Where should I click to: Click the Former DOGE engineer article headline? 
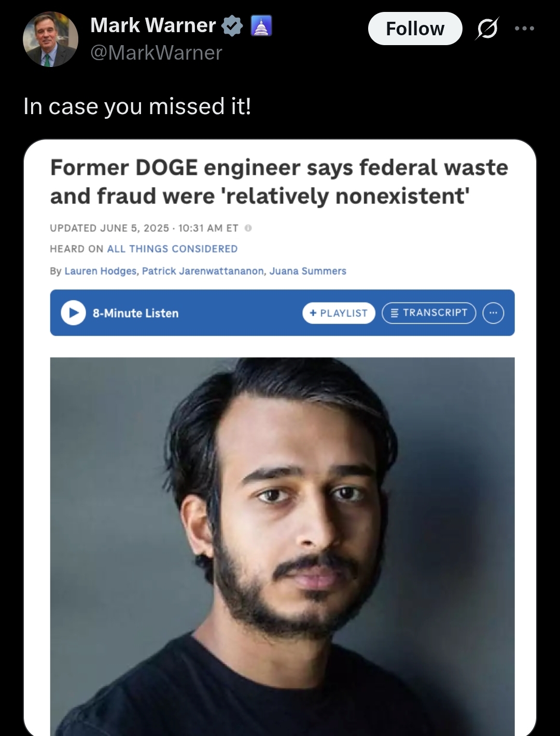(279, 182)
